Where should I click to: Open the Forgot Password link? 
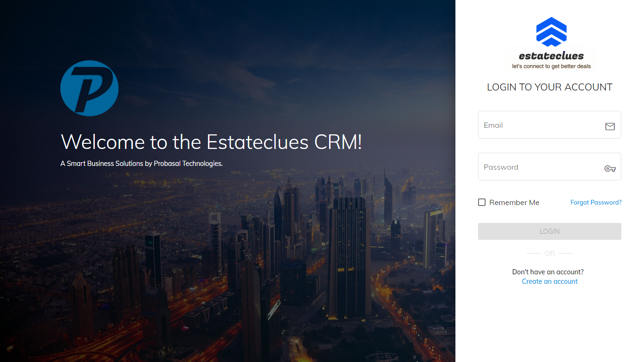point(595,202)
